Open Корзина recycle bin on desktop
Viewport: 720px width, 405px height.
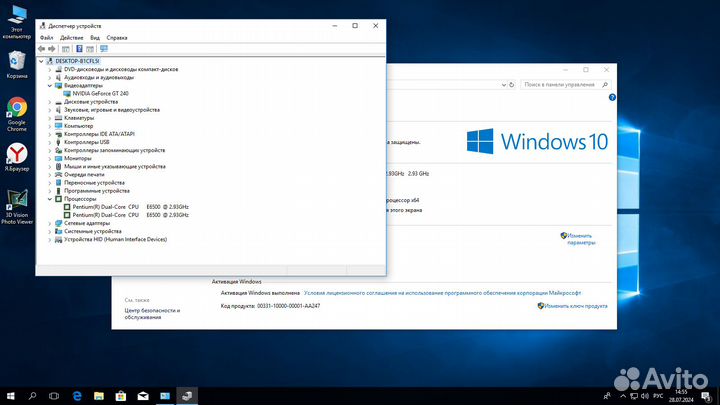(x=17, y=65)
